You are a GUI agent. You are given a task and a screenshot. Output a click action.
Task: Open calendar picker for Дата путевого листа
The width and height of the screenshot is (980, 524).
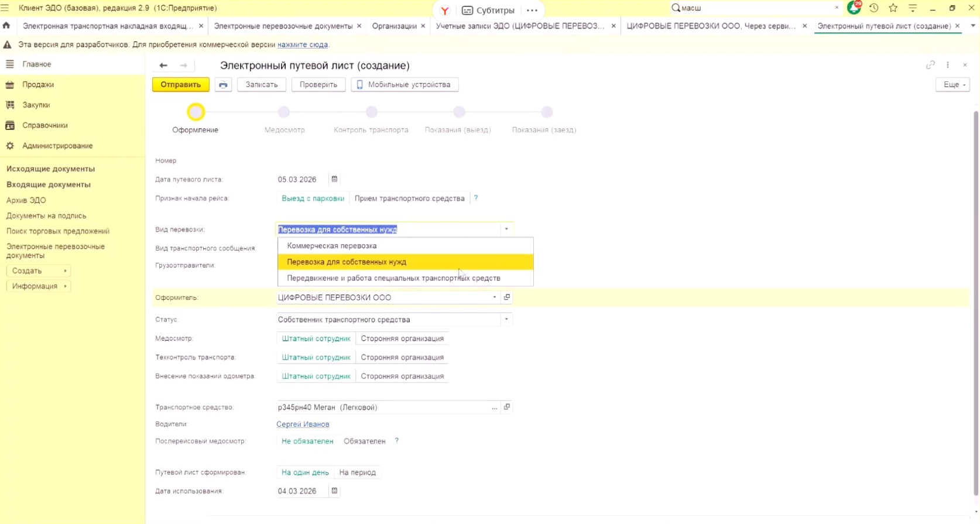point(334,179)
